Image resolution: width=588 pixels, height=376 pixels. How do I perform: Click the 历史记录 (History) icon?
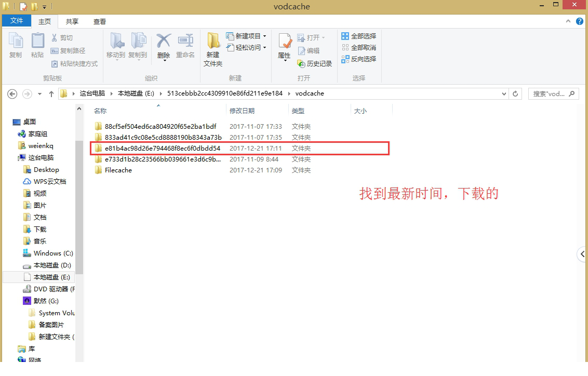click(x=314, y=63)
